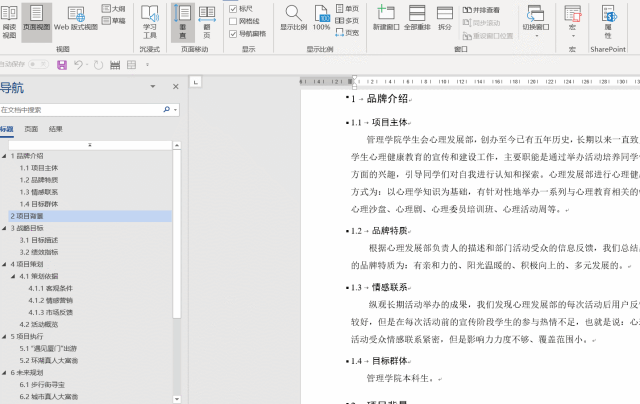
Task: Click navigation pane scrollbar down arrow
Action: (177, 399)
